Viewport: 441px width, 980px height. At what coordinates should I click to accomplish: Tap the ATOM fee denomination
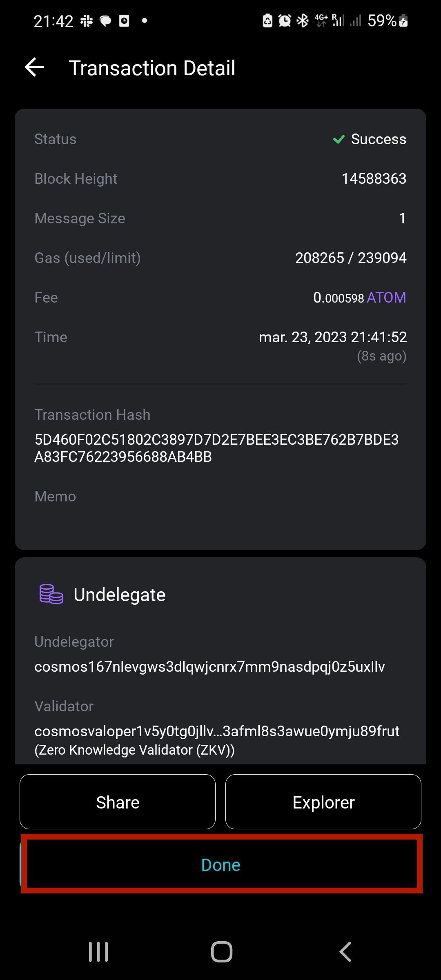pyautogui.click(x=386, y=298)
